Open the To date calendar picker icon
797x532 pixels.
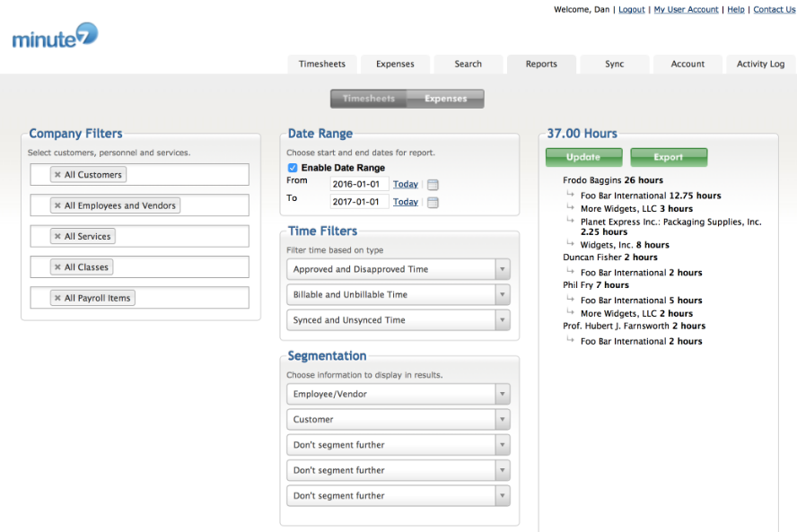[x=433, y=203]
